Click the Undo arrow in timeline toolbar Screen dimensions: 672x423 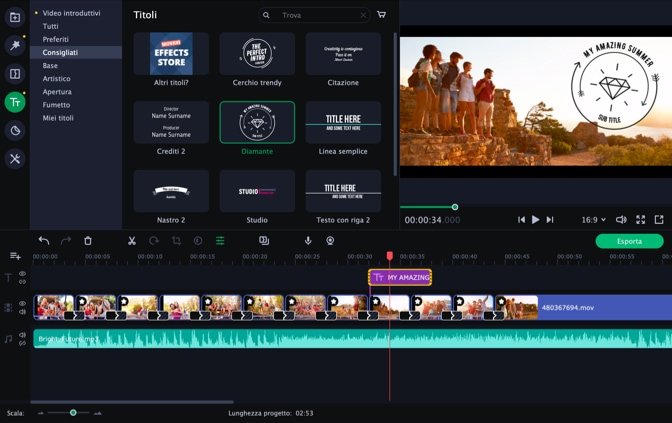tap(44, 241)
